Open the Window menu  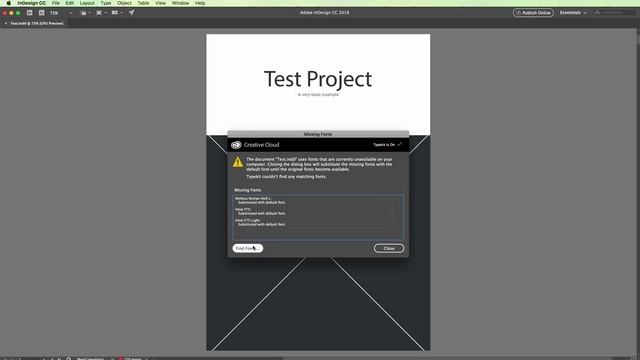pos(180,3)
